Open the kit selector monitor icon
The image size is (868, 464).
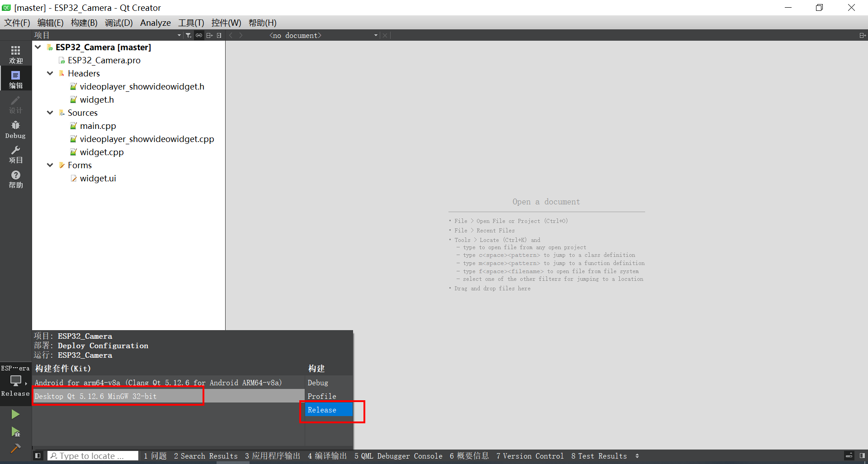(16, 381)
